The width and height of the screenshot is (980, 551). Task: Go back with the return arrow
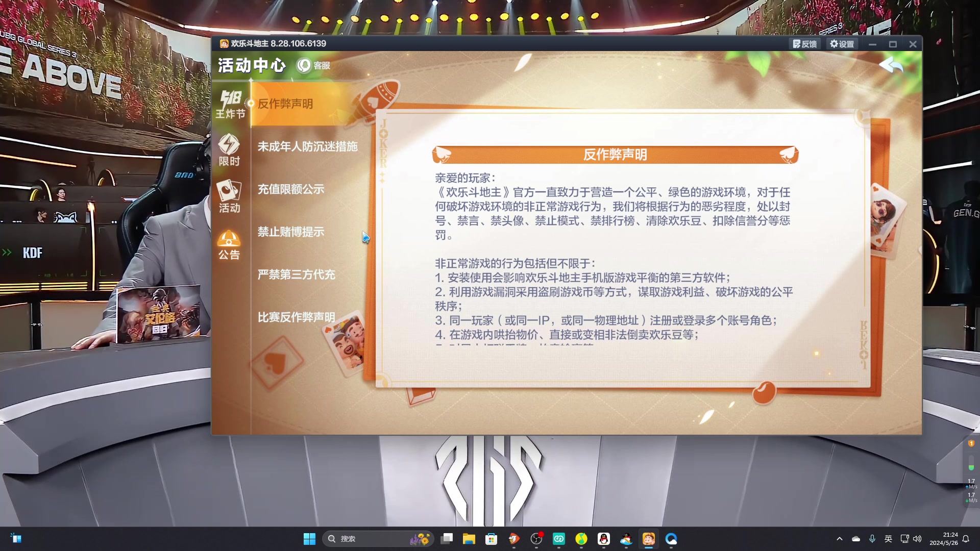[891, 65]
